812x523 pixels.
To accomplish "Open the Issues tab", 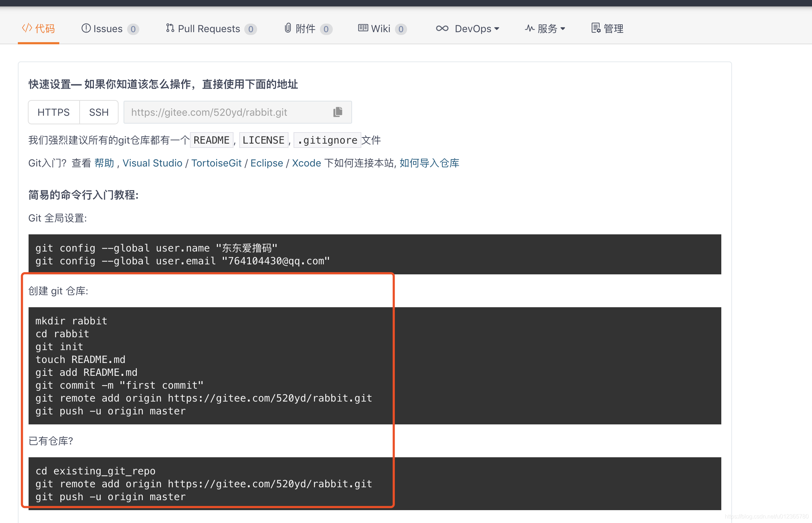I will pyautogui.click(x=110, y=29).
